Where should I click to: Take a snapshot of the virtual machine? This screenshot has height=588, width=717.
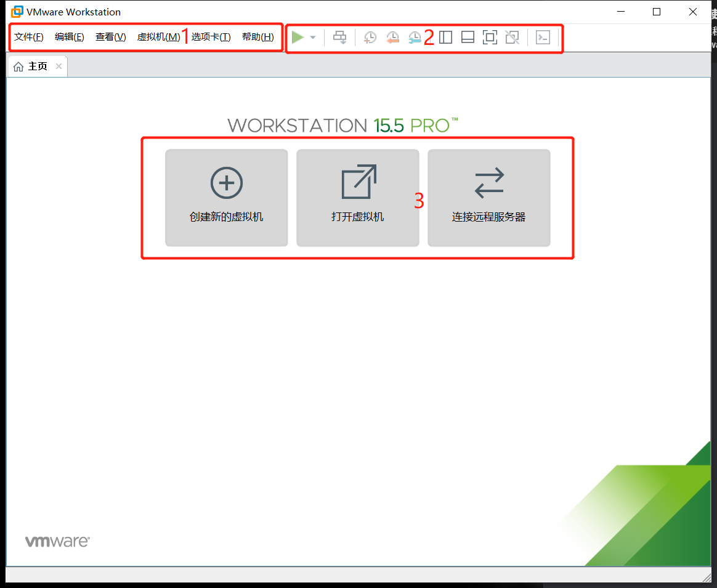click(x=370, y=38)
